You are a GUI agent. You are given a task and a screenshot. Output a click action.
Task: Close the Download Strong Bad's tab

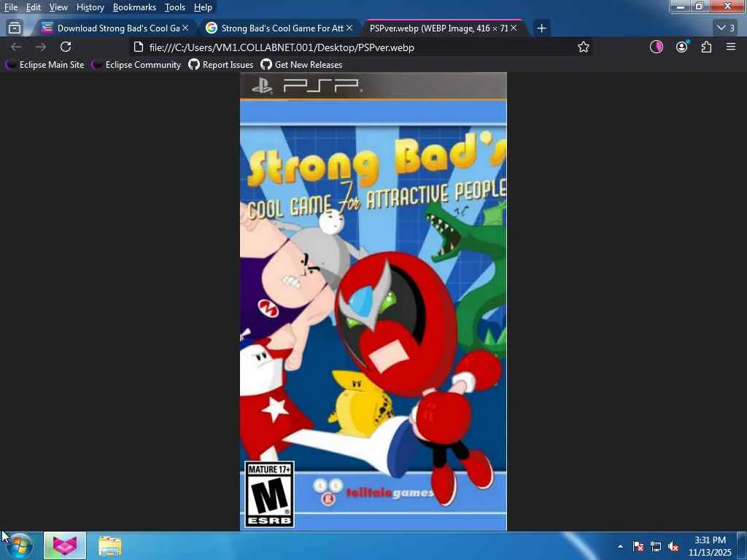(185, 28)
